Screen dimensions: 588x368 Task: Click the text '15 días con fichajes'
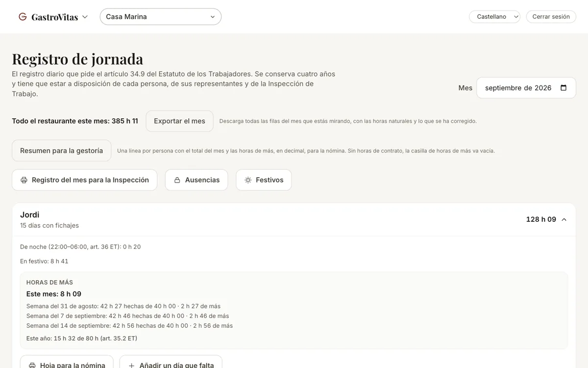49,226
